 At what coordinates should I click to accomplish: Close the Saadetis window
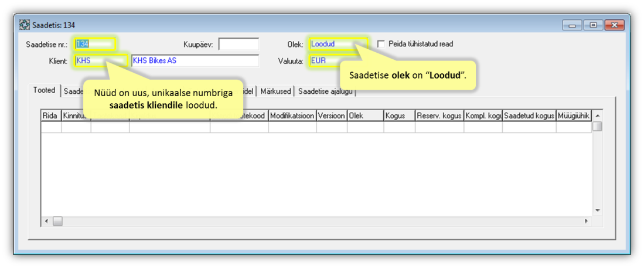(x=615, y=25)
